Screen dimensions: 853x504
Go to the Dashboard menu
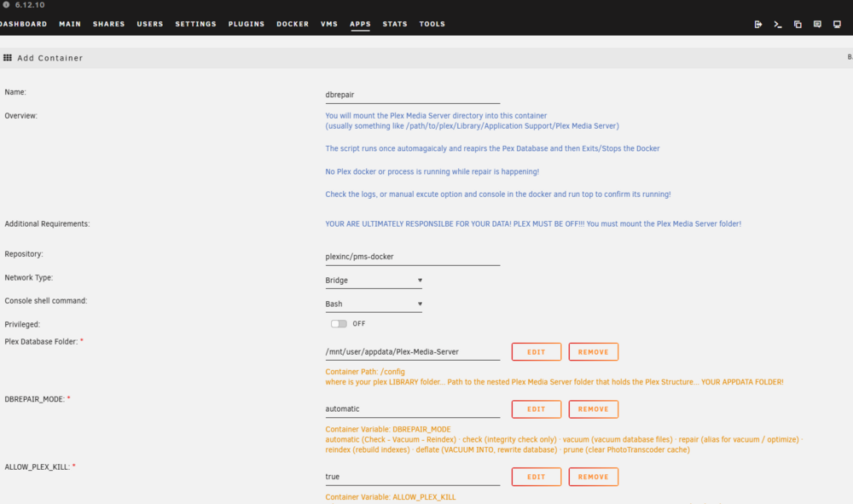pyautogui.click(x=23, y=24)
